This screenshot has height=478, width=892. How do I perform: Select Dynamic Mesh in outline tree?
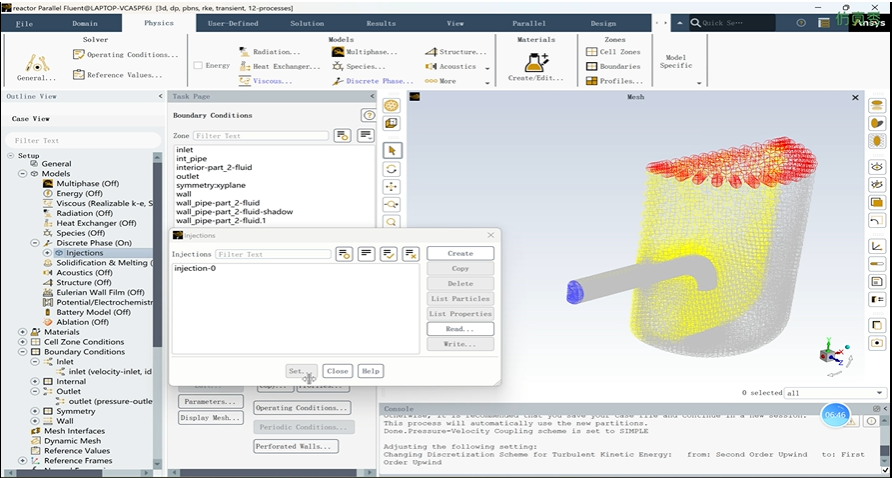tap(73, 441)
